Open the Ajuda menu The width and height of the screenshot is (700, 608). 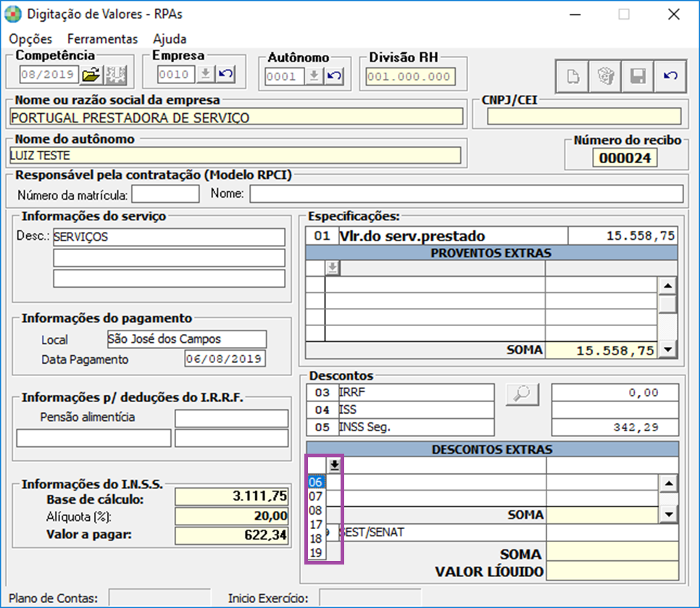[169, 39]
